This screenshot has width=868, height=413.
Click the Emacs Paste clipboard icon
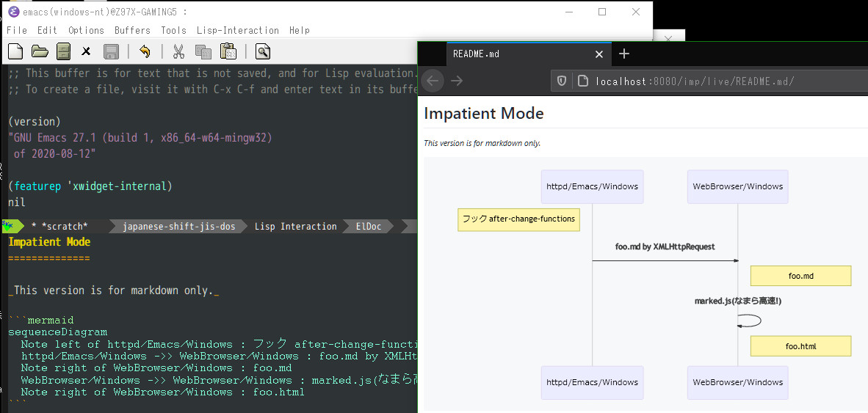click(228, 52)
